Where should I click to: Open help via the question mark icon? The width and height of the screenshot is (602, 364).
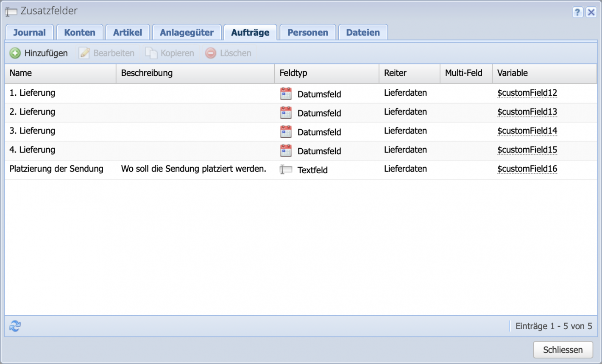577,13
